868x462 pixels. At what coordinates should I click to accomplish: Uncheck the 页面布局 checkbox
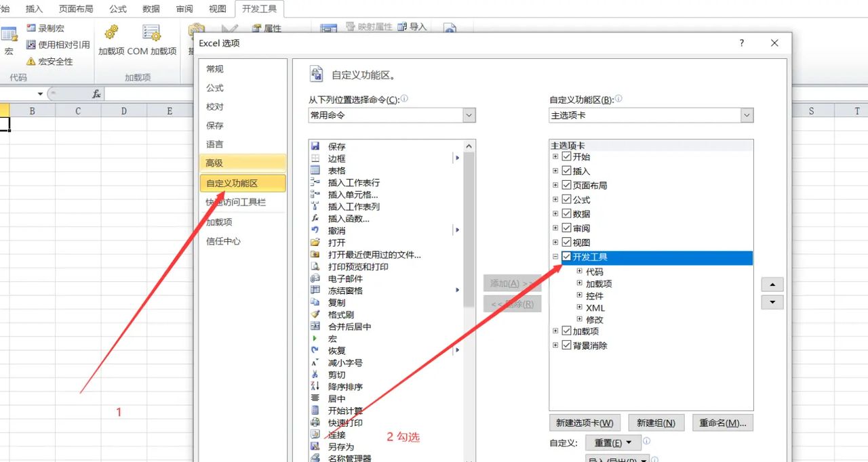567,185
